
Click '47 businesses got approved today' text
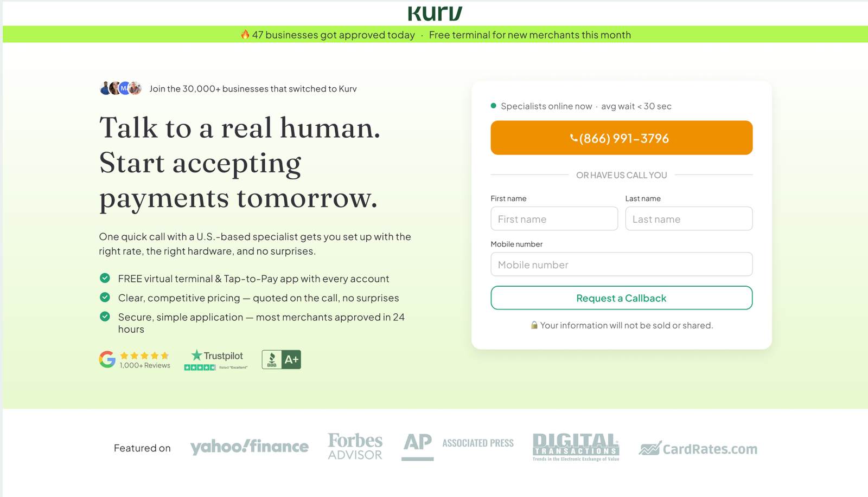click(334, 35)
